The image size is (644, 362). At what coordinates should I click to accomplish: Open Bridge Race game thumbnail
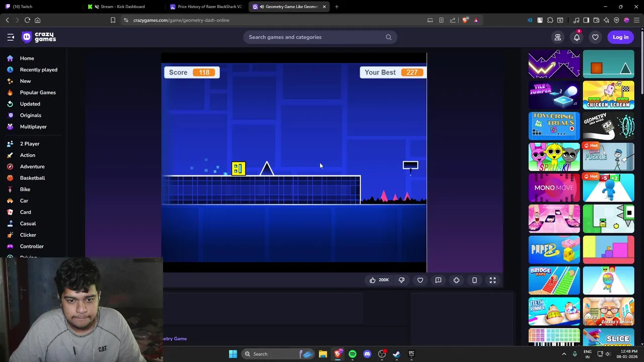(x=554, y=280)
